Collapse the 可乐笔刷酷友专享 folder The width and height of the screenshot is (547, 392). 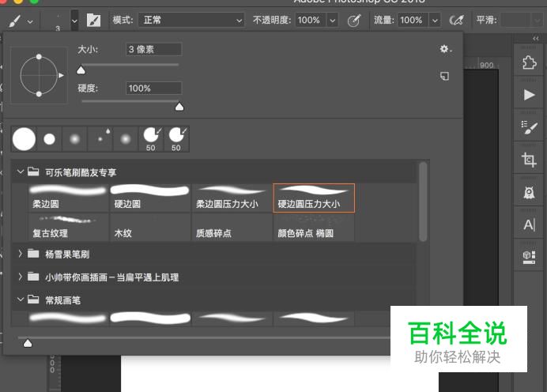[x=21, y=171]
